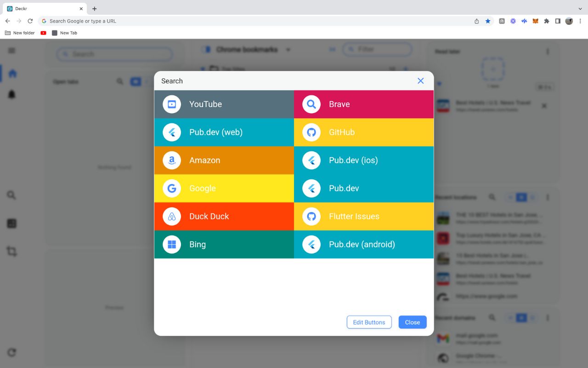588x368 pixels.
Task: Click the Bing windows icon
Action: [172, 245]
